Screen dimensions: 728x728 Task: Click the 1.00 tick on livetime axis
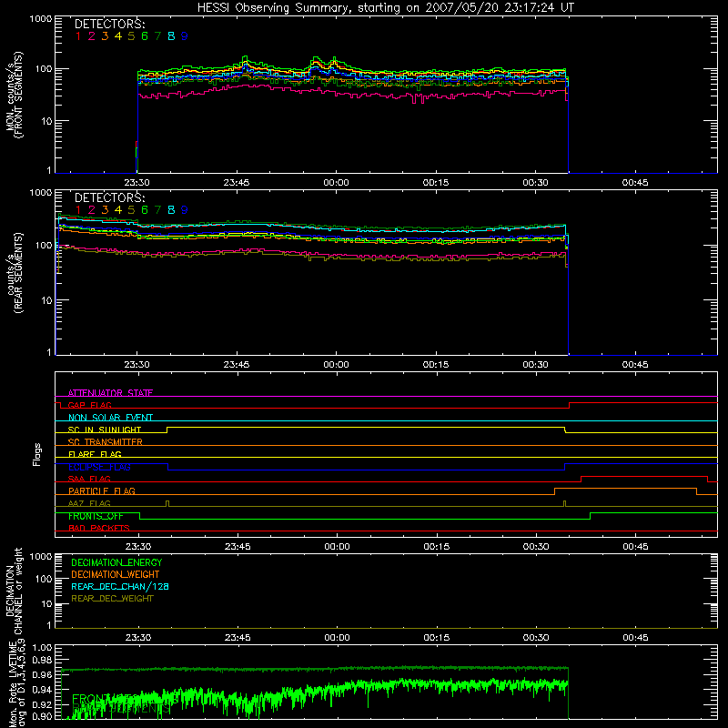[x=42, y=648]
